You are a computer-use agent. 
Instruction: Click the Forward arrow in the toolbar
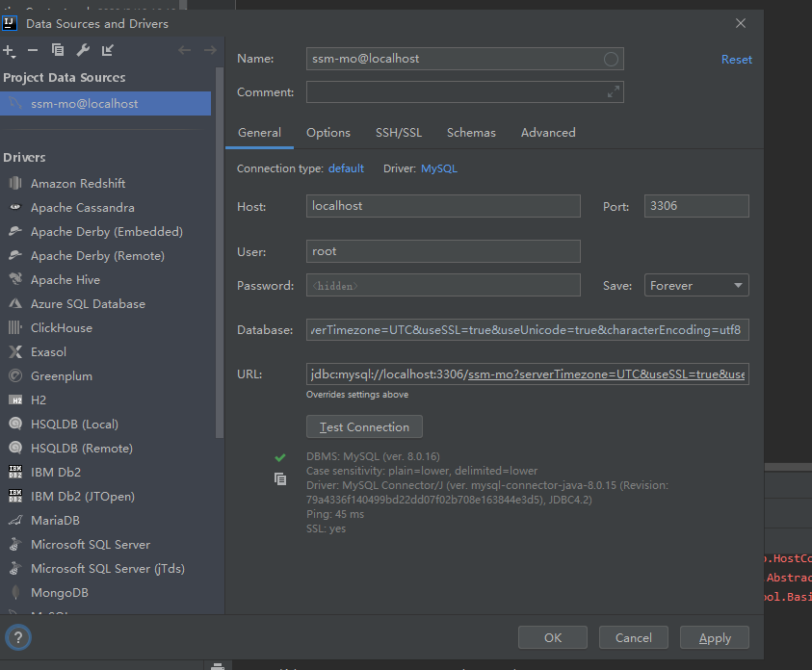point(210,50)
